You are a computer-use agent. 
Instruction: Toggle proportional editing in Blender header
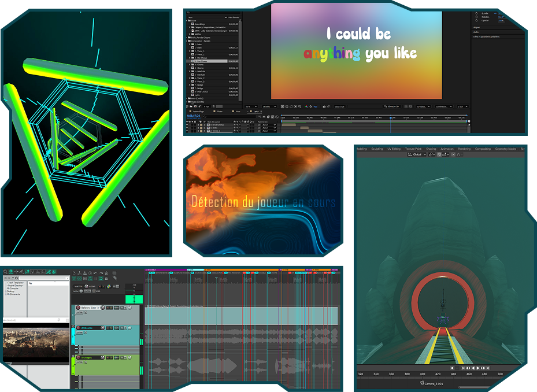(x=453, y=154)
